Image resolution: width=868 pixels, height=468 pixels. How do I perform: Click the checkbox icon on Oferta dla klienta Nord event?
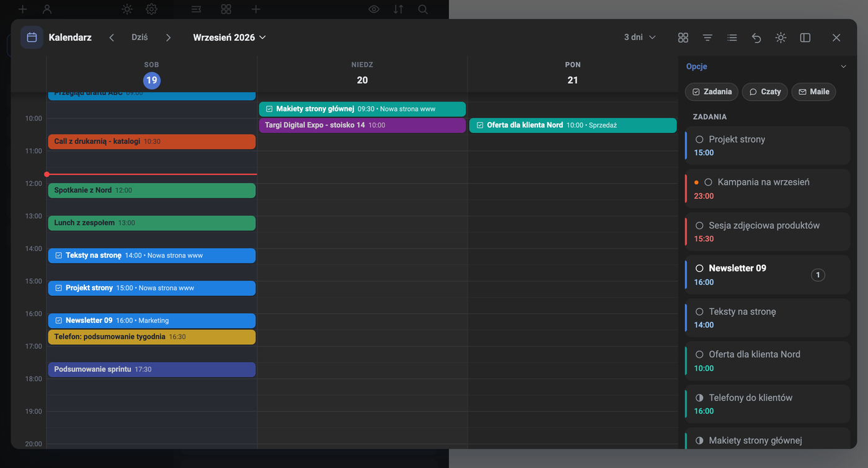click(x=480, y=125)
